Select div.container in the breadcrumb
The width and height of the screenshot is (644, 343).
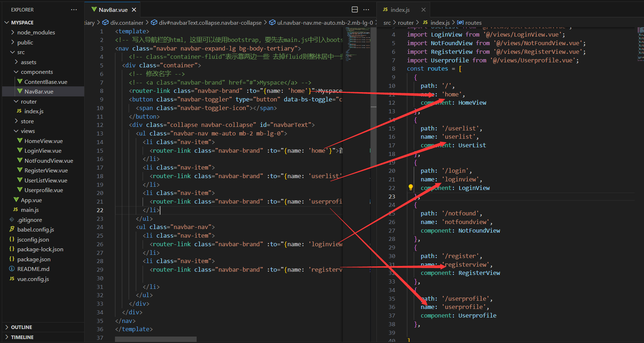pyautogui.click(x=127, y=23)
